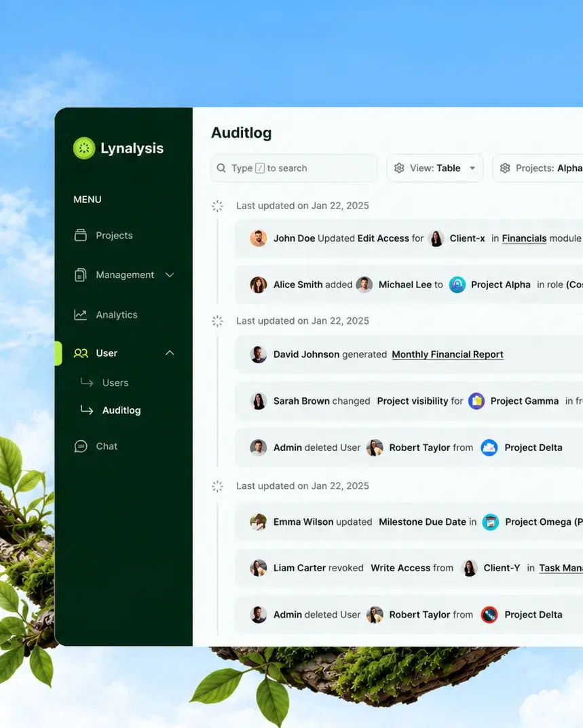
Task: Click Sarah Brown's avatar
Action: pyautogui.click(x=259, y=401)
